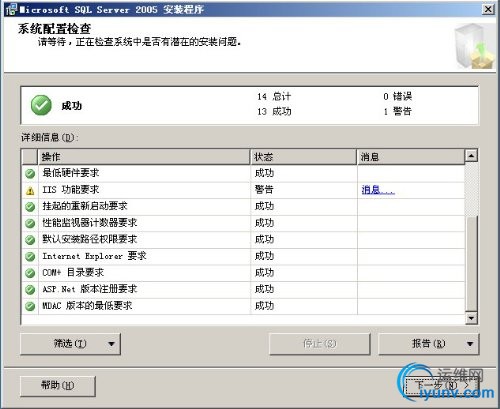Click the 14 总计 summary text
The width and height of the screenshot is (500, 409).
click(274, 97)
